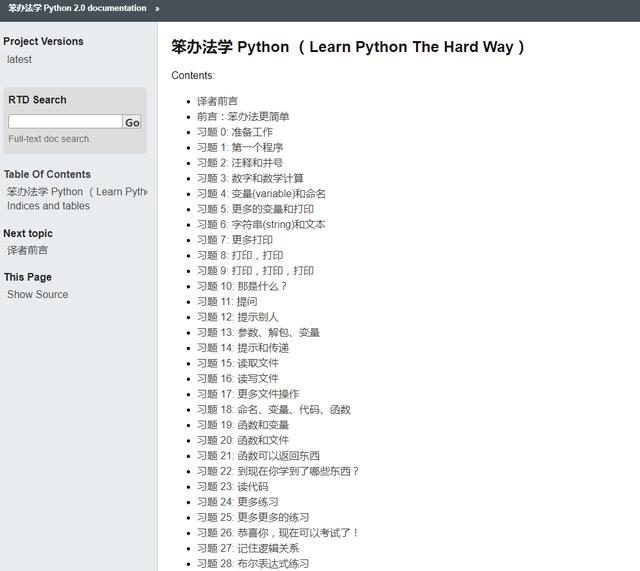Click the 'Next topic' sidebar heading
This screenshot has height=571, width=640.
coord(28,233)
